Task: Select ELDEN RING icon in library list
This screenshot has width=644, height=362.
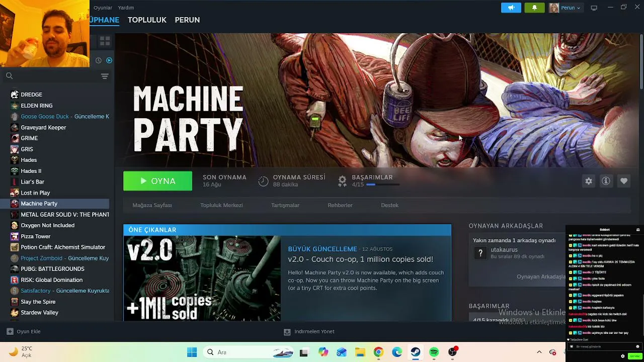Action: [x=15, y=106]
